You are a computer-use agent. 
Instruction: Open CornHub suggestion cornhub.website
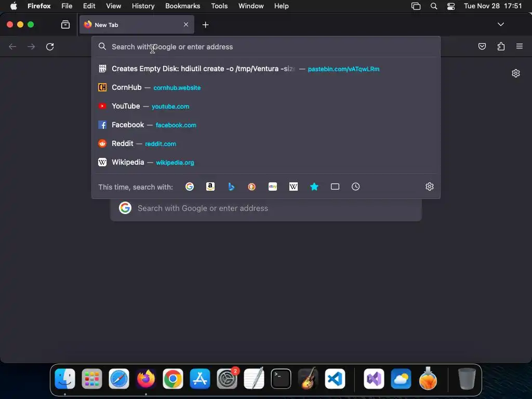265,87
